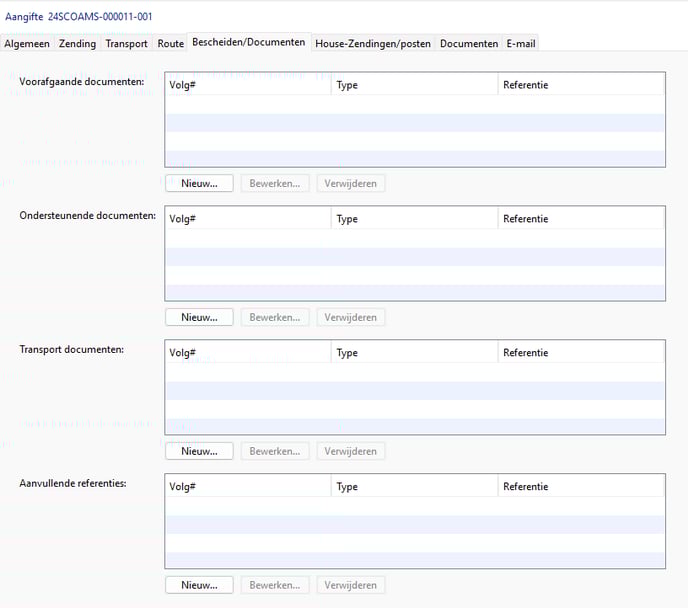688x608 pixels.
Task: Click Nieuw under Voorafgaande documenten
Action: [x=199, y=183]
